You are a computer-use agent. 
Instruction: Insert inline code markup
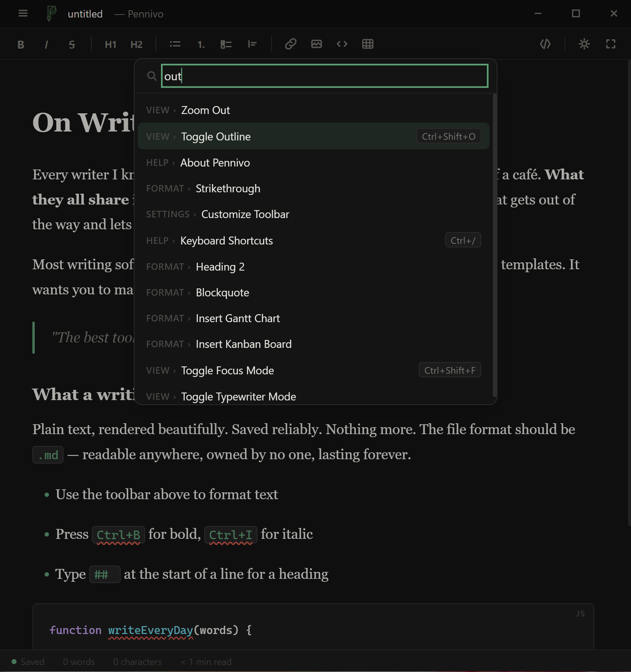[342, 44]
